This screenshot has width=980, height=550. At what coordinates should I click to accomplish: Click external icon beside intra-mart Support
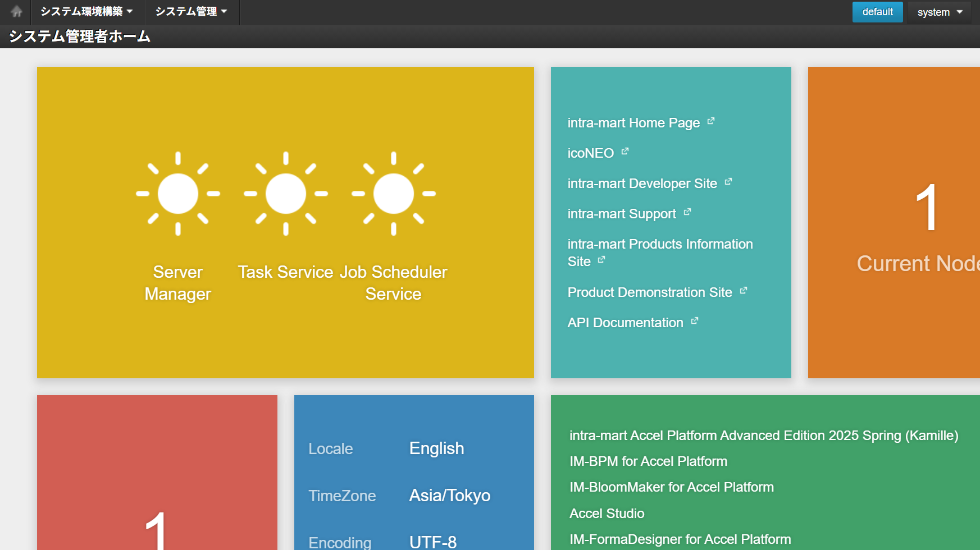coord(687,212)
